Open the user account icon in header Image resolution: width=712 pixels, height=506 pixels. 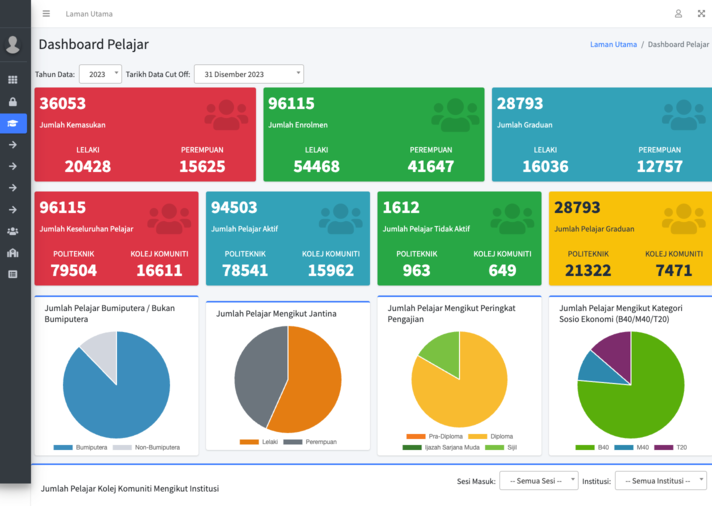pos(678,14)
